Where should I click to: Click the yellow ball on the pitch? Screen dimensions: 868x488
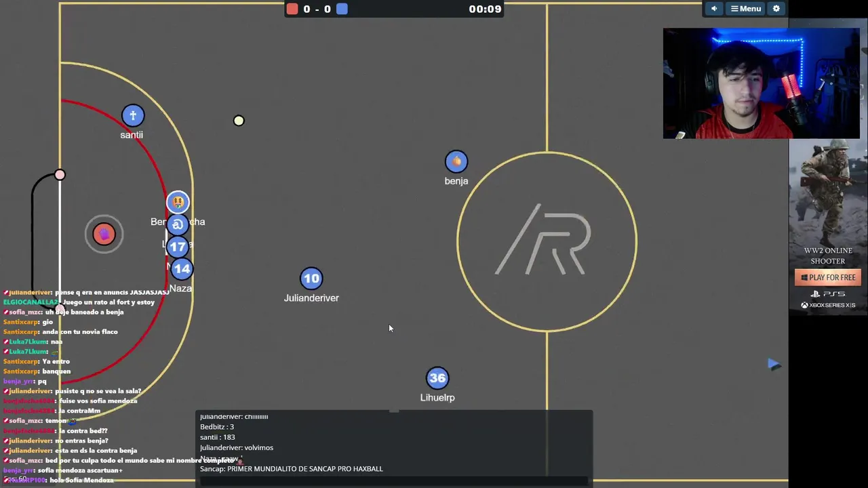239,121
